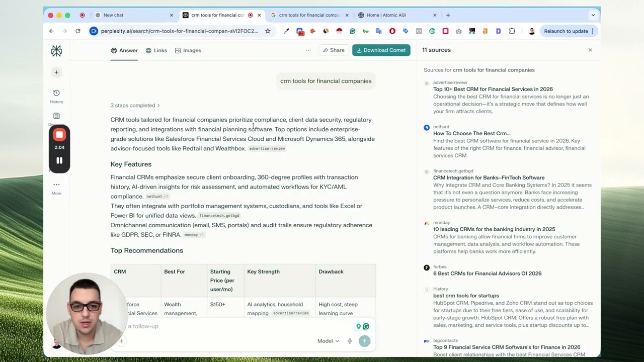
Task: Click the Top Recommendations heading
Action: click(147, 250)
